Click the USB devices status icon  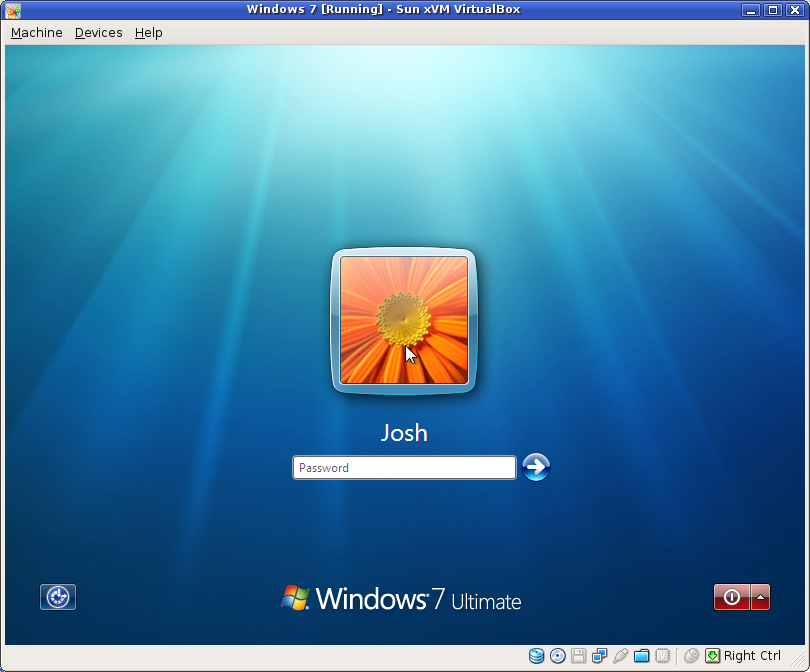coord(621,656)
